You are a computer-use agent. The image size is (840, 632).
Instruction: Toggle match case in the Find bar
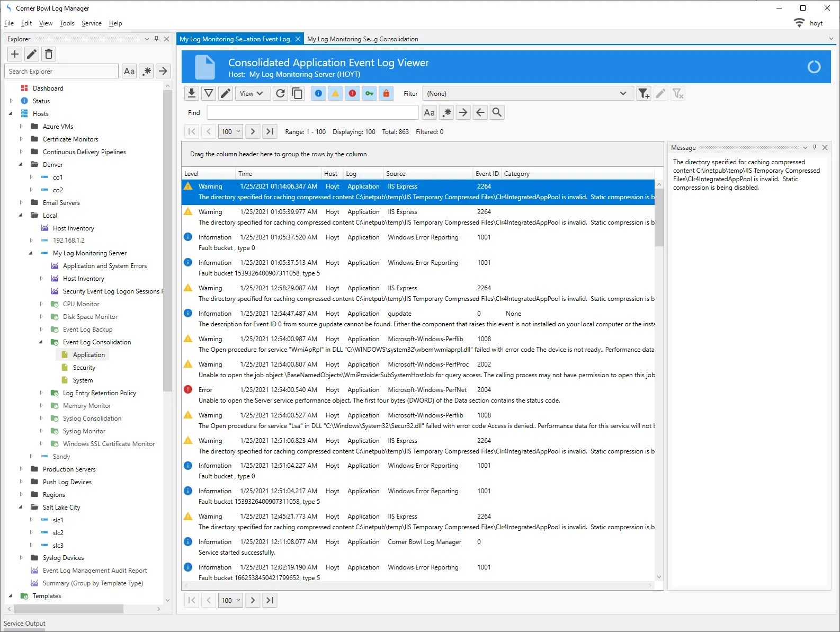point(430,112)
